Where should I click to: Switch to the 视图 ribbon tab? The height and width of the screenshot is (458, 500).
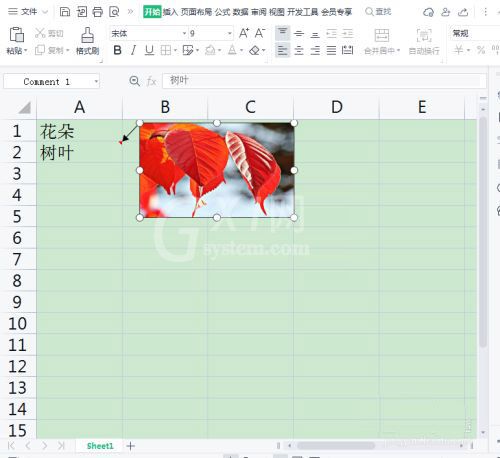[x=276, y=12]
